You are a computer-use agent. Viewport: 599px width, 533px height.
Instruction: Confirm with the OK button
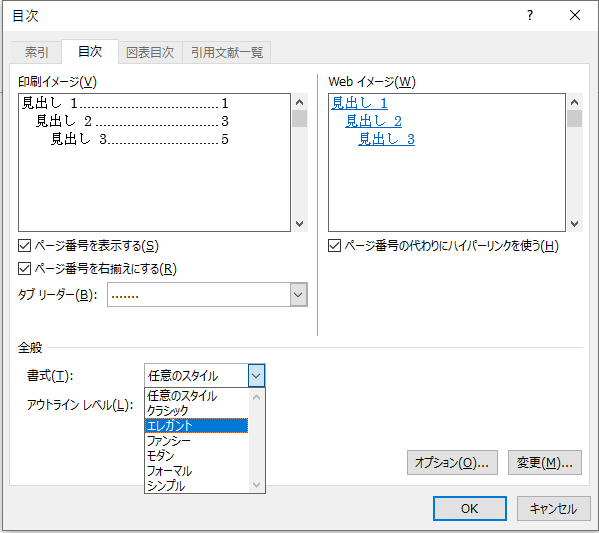tap(470, 509)
